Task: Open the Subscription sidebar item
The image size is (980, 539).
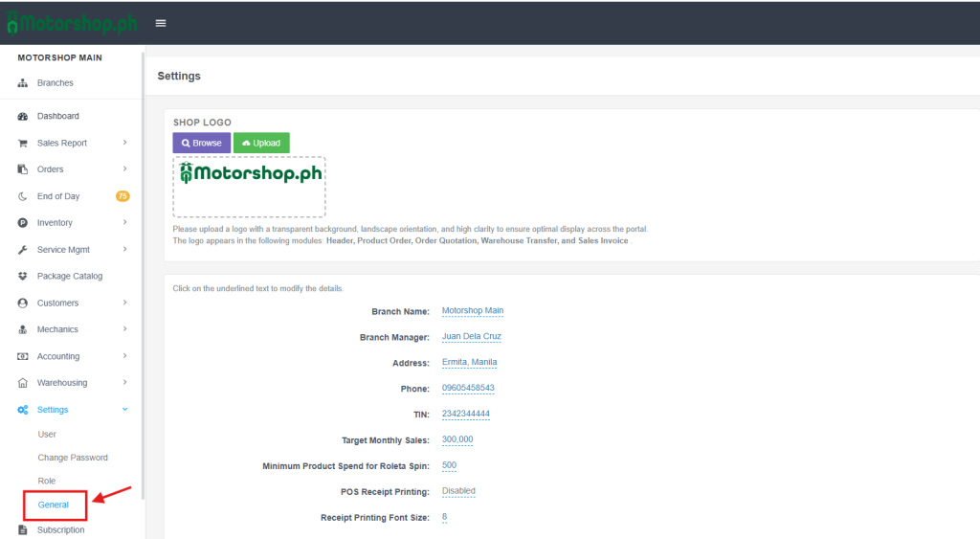Action: [60, 529]
